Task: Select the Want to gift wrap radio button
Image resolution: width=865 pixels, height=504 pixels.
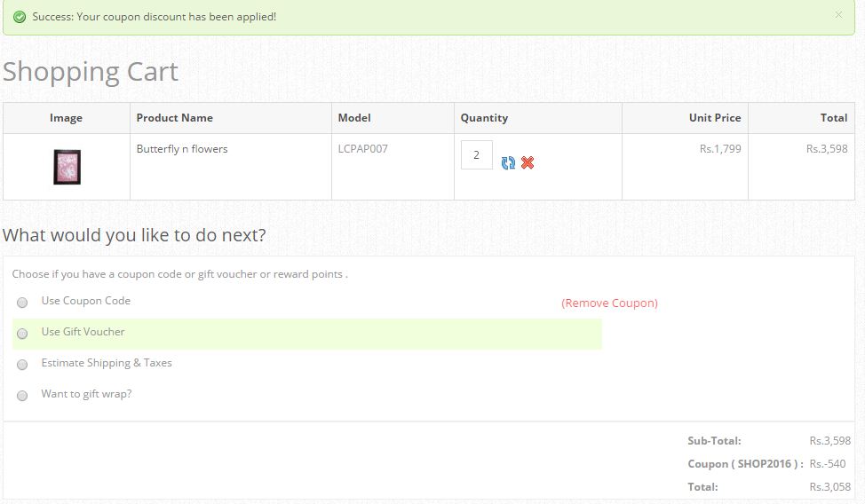Action: (22, 396)
